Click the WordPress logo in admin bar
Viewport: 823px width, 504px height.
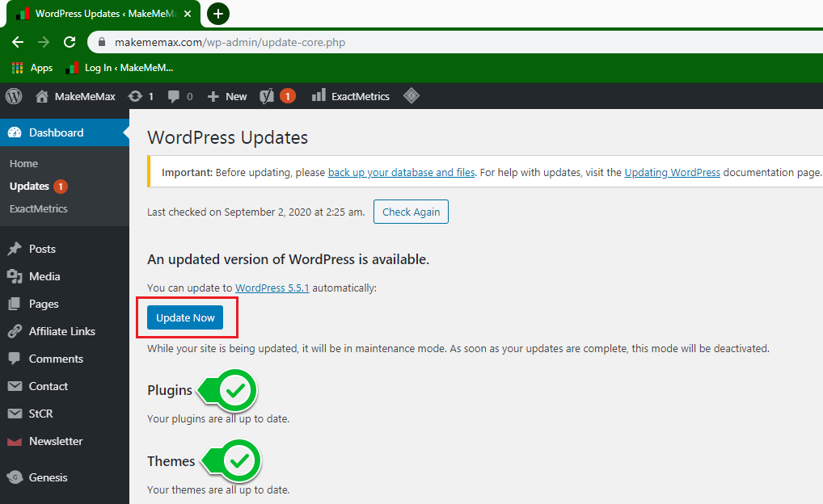14,96
